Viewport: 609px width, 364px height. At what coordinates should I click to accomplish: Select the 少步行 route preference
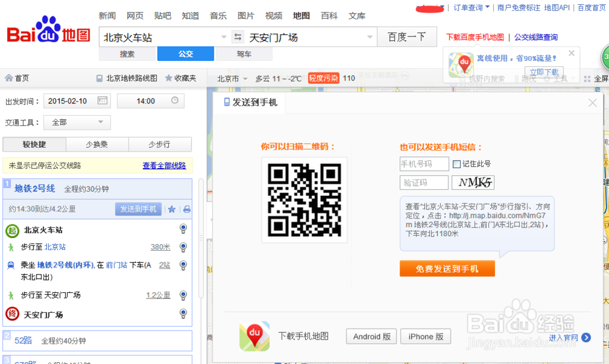pos(160,144)
